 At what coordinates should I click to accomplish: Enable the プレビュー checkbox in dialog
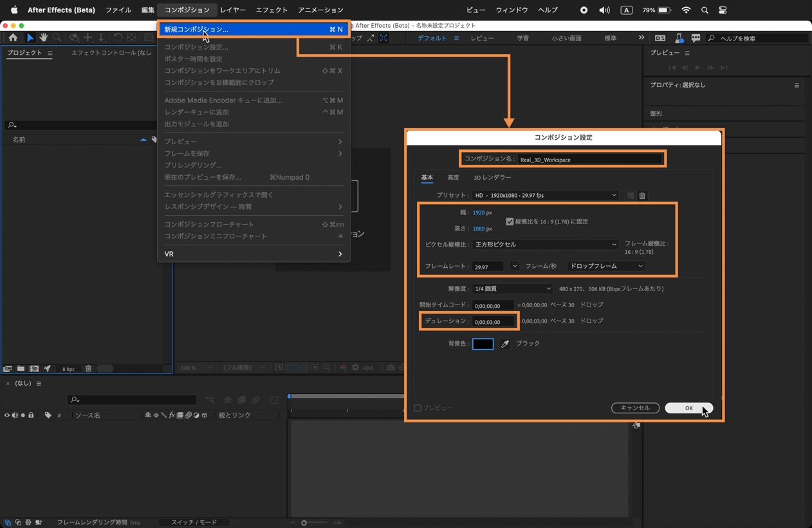[x=418, y=408]
